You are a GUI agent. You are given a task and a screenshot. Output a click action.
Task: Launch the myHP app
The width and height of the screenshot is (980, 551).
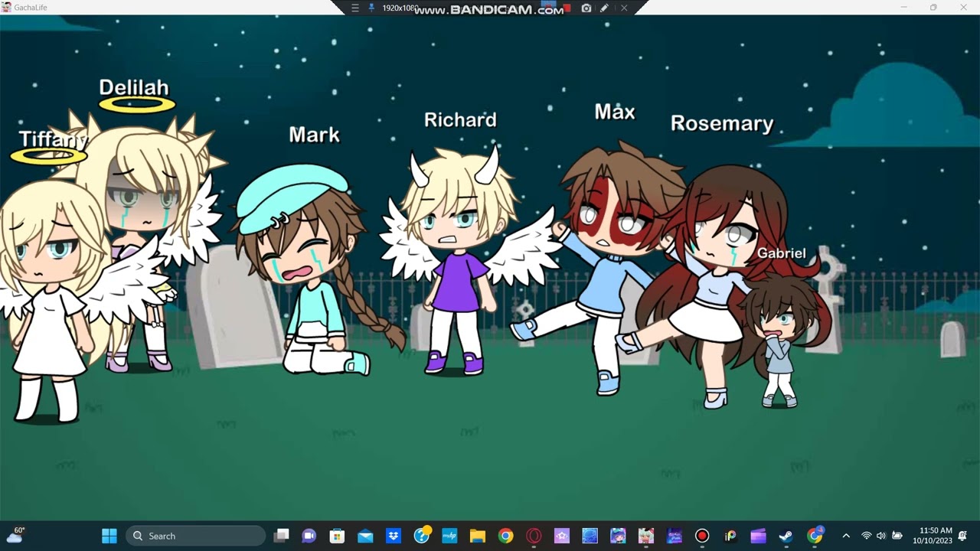(449, 536)
